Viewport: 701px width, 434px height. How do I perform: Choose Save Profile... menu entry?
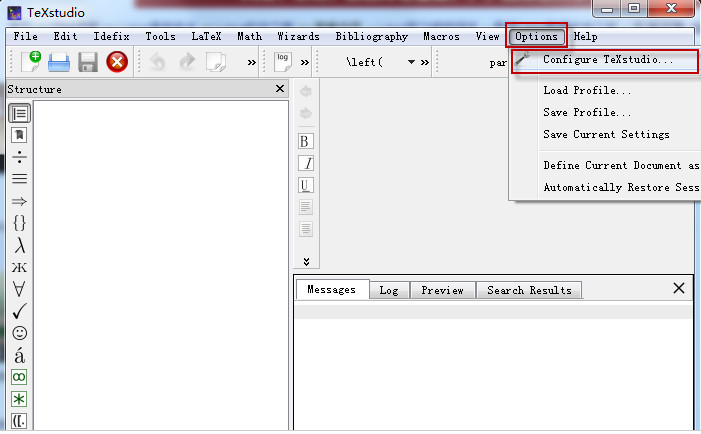point(605,112)
